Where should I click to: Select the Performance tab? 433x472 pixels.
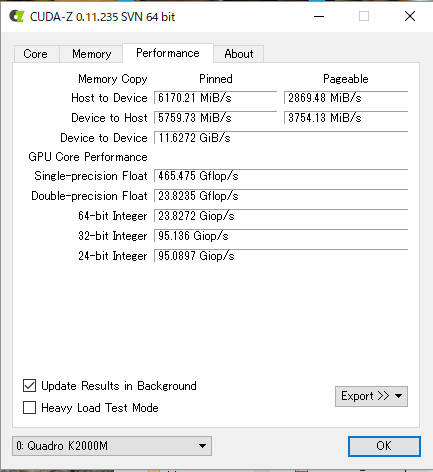pyautogui.click(x=168, y=53)
